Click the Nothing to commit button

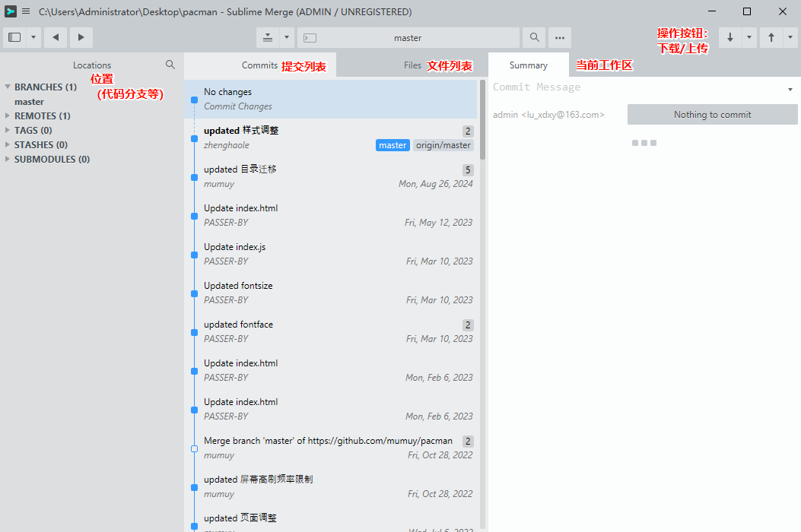pos(712,115)
